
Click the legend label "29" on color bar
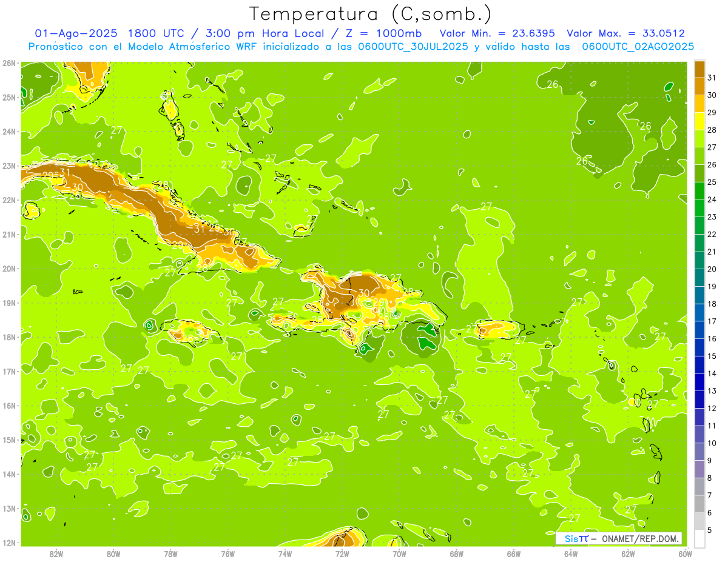(x=712, y=113)
